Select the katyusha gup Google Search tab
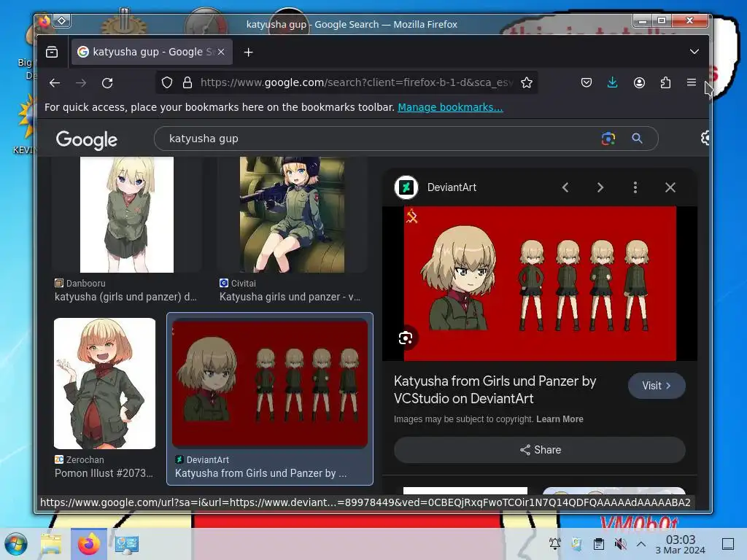Screen dimensions: 747x560 (x=152, y=52)
